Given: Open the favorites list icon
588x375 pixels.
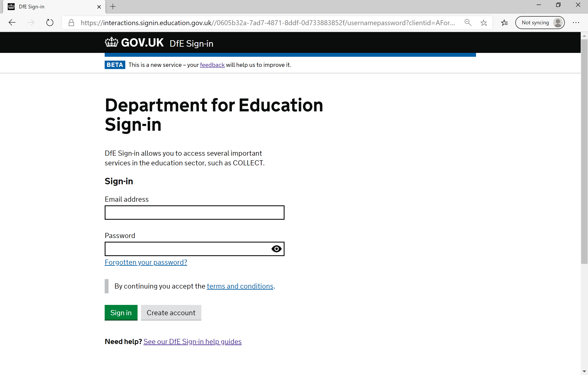Looking at the screenshot, I should click(504, 23).
